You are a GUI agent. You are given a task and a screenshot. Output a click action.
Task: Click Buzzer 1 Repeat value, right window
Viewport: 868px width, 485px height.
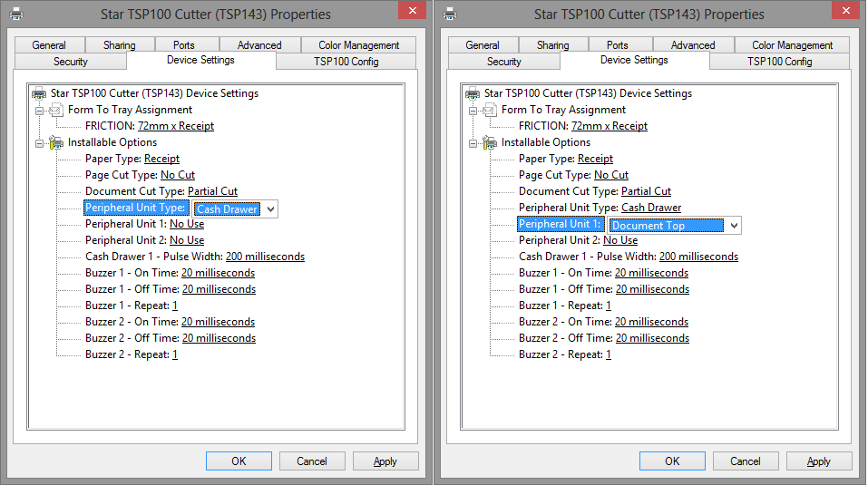(x=609, y=306)
